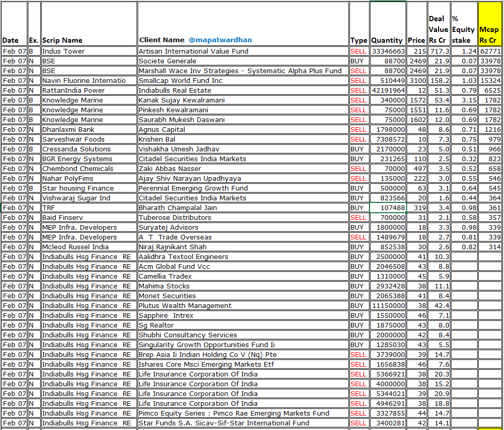The height and width of the screenshot is (430, 504).
Task: Click the deal value cell 158.2
Action: [439, 81]
